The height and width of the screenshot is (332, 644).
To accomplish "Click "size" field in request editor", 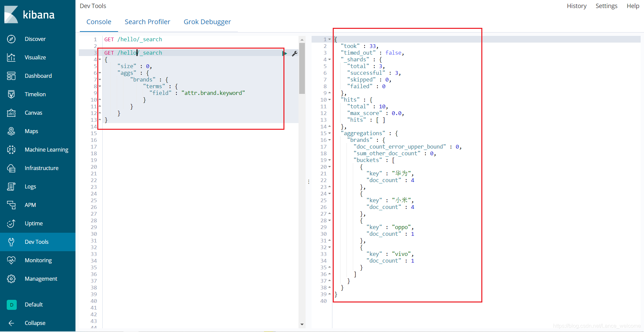I will pyautogui.click(x=127, y=66).
